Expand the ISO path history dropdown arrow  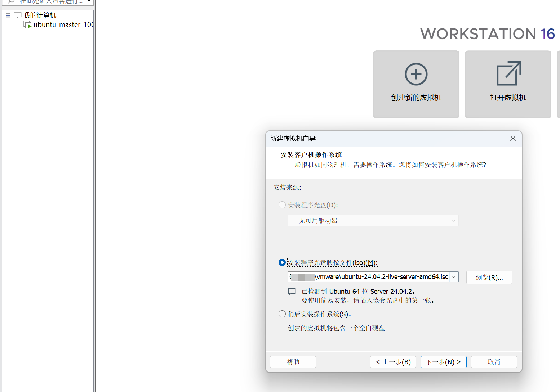[x=454, y=277]
